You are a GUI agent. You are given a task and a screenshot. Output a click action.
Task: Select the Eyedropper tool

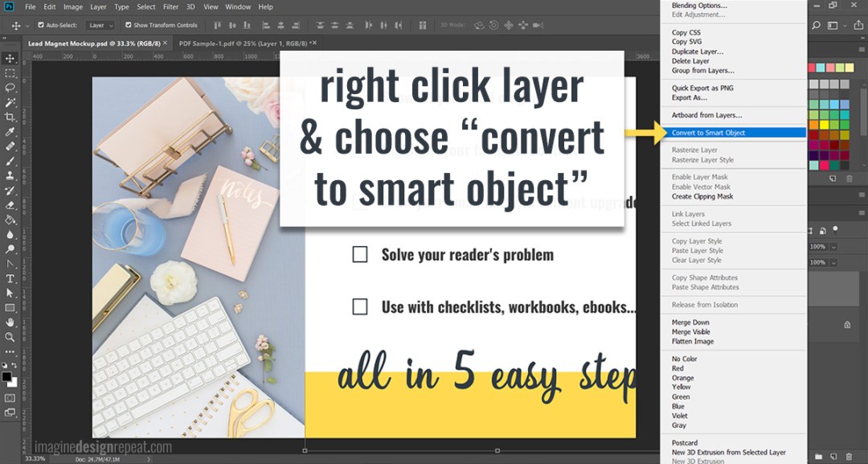(10, 132)
